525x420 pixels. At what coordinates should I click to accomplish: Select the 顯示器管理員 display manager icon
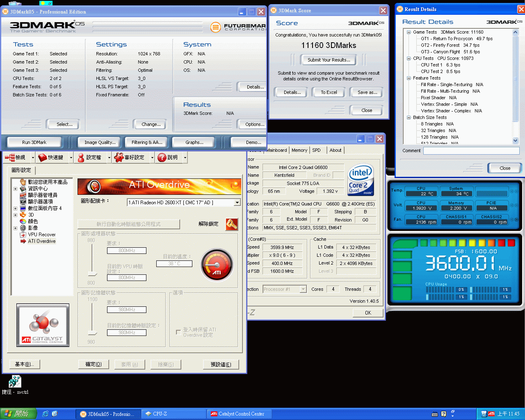23,195
